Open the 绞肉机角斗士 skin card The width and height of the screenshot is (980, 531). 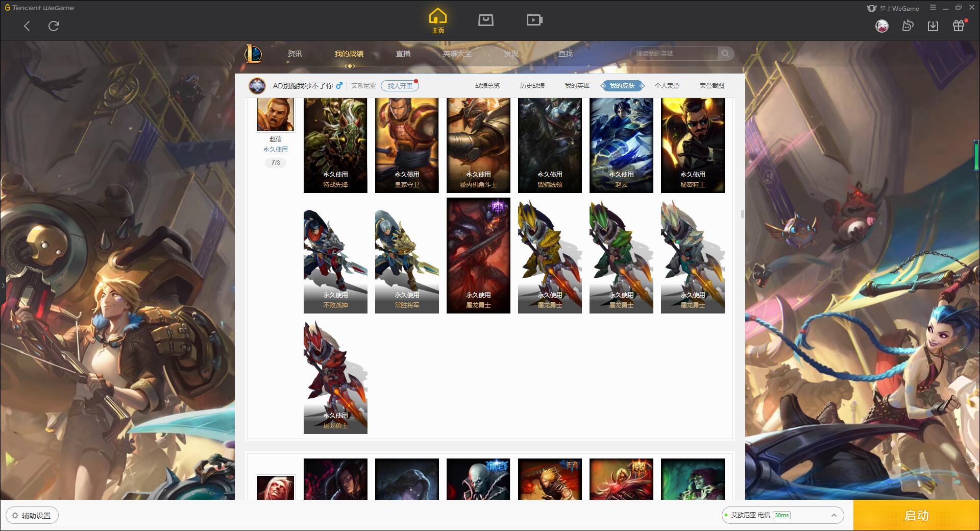click(478, 146)
